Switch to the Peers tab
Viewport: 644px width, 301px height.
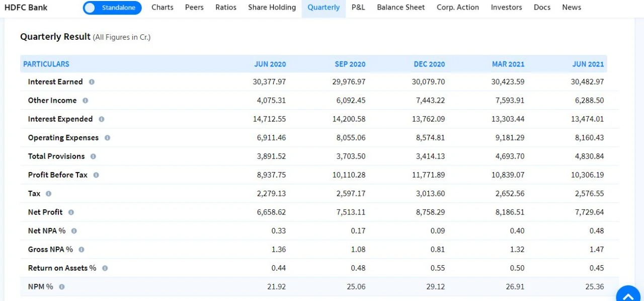coord(194,8)
